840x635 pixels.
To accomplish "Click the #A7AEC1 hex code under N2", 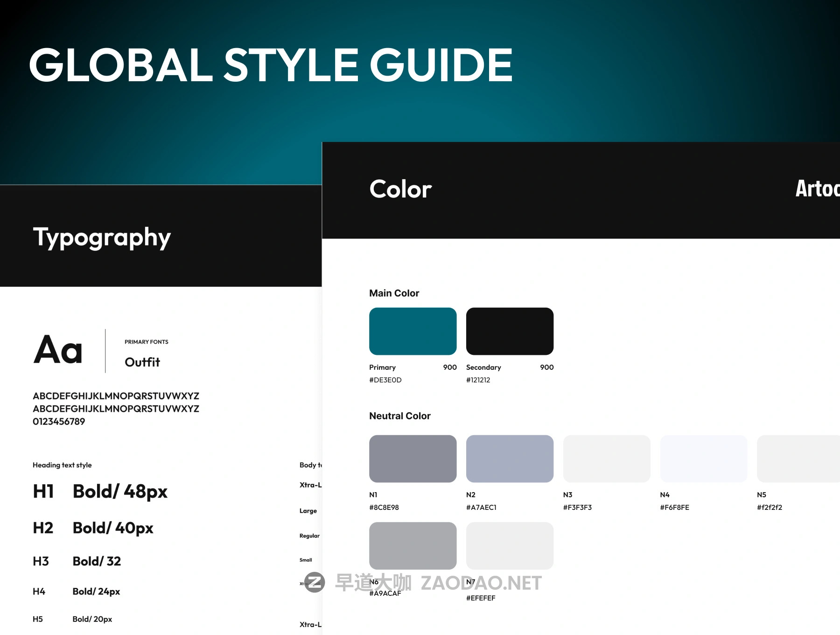I will click(x=481, y=508).
